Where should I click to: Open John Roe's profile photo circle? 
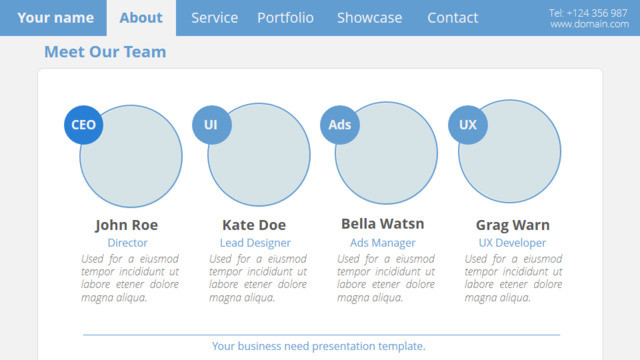131,156
